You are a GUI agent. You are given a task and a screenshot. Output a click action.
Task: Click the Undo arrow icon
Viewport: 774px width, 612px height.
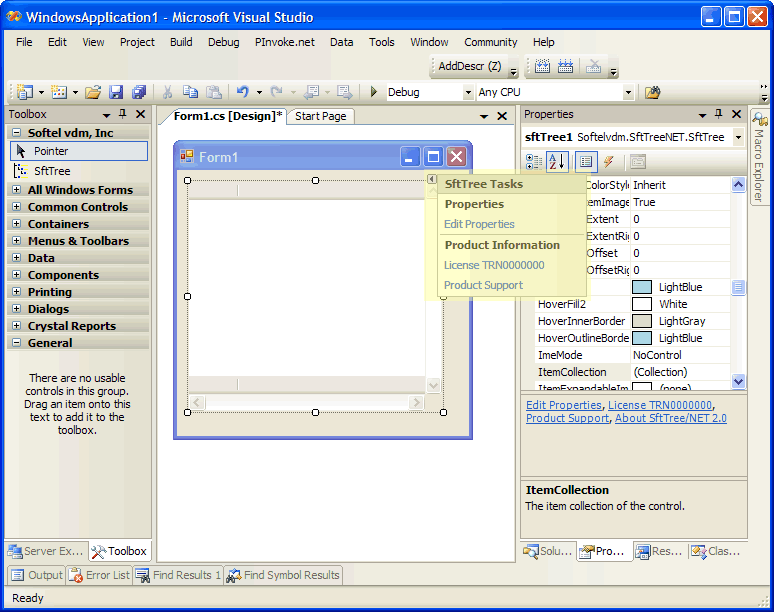tap(243, 92)
